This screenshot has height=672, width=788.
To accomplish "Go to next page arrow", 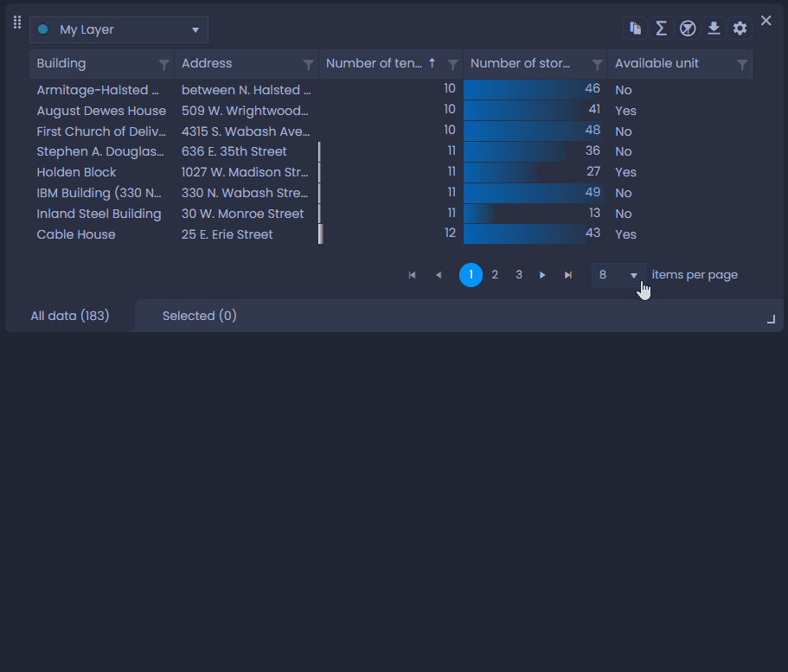I will tap(542, 275).
